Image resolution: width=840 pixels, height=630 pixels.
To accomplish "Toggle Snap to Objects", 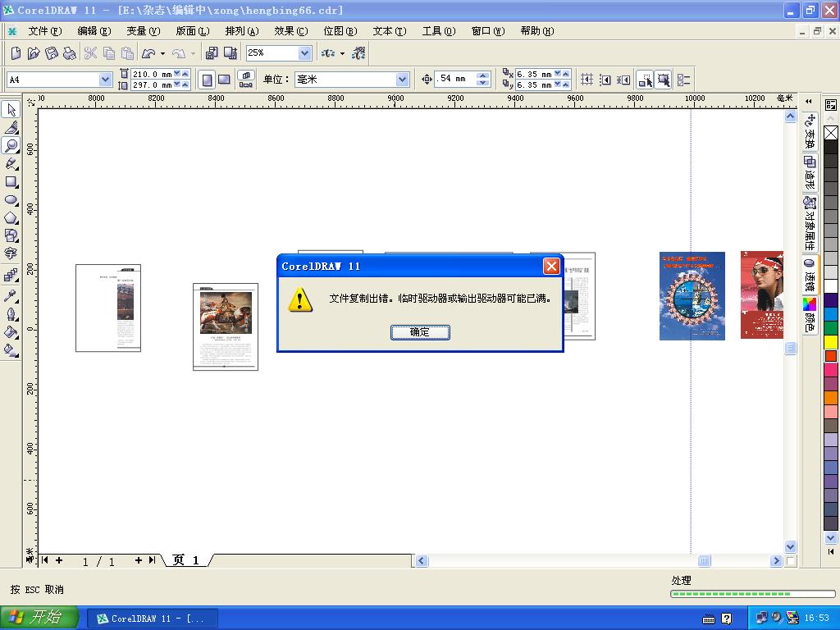I will point(623,80).
